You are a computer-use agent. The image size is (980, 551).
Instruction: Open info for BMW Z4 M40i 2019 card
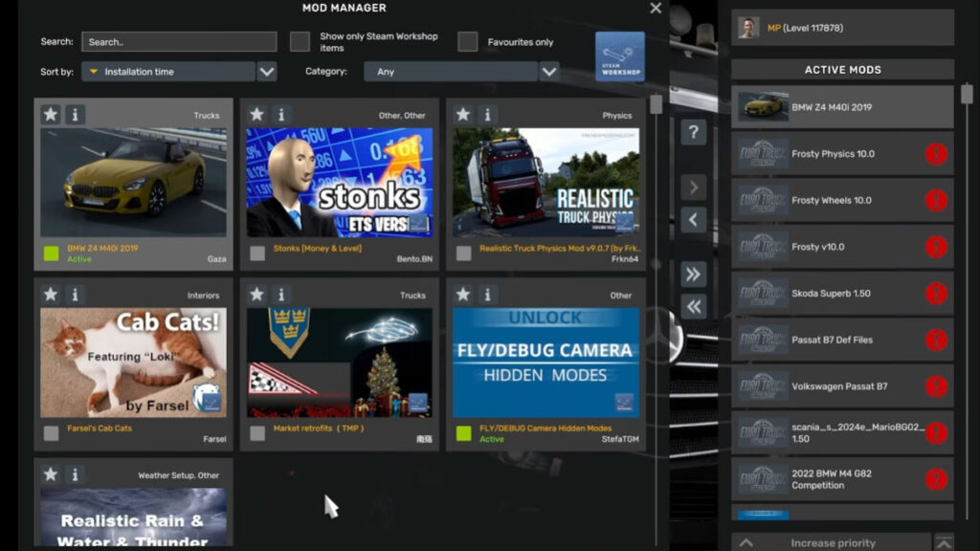click(75, 115)
